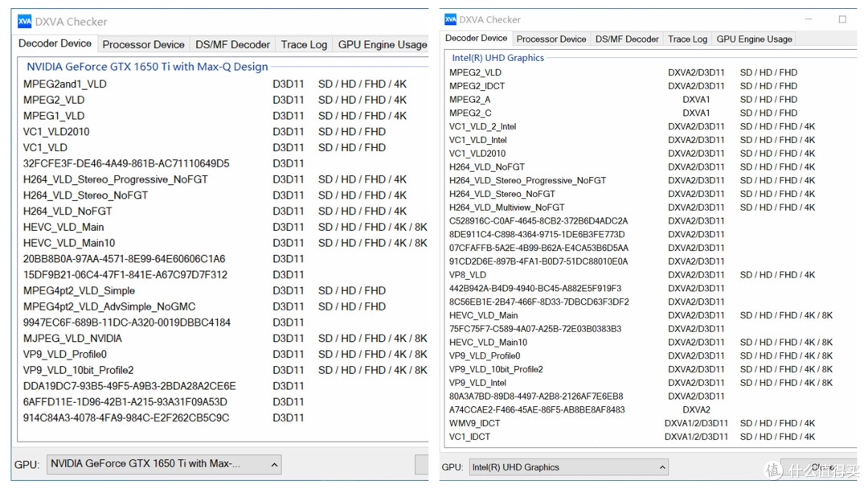Open Trace Log tab in left window
This screenshot has width=868, height=489.
(304, 44)
